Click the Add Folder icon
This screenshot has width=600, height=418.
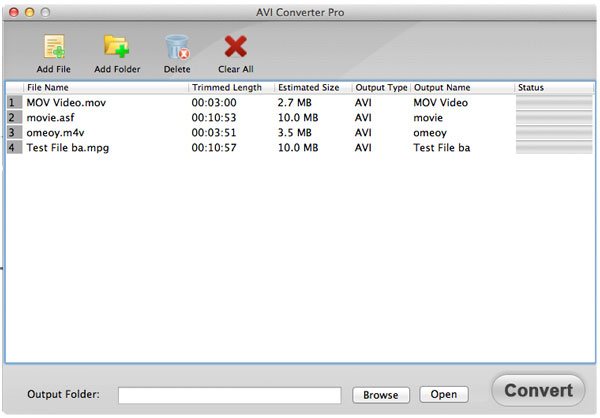coord(116,47)
